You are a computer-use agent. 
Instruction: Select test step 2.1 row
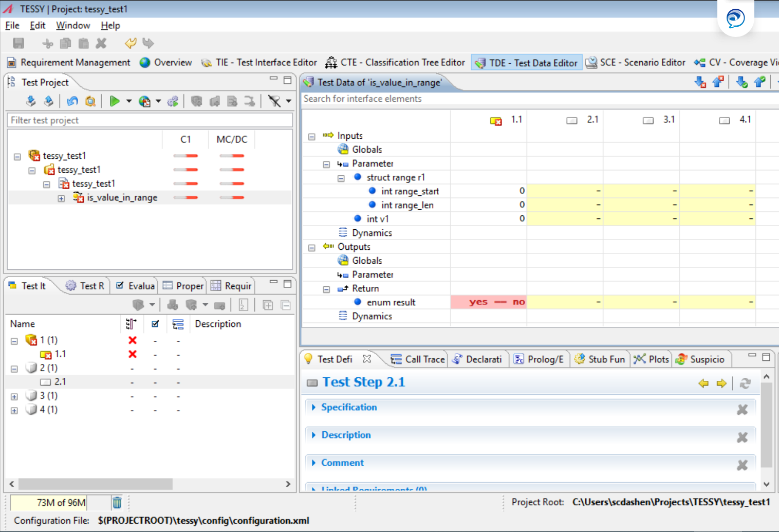150,382
